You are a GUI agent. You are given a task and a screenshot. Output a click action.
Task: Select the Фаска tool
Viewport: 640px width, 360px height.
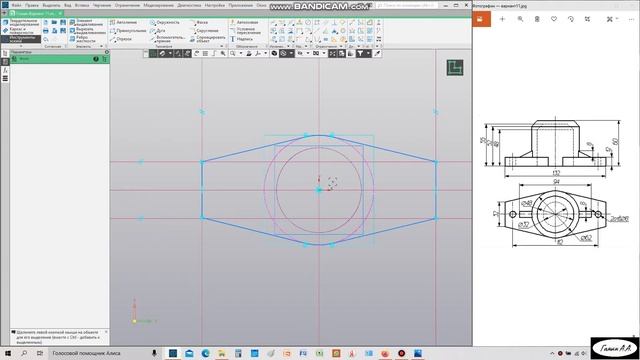point(199,22)
